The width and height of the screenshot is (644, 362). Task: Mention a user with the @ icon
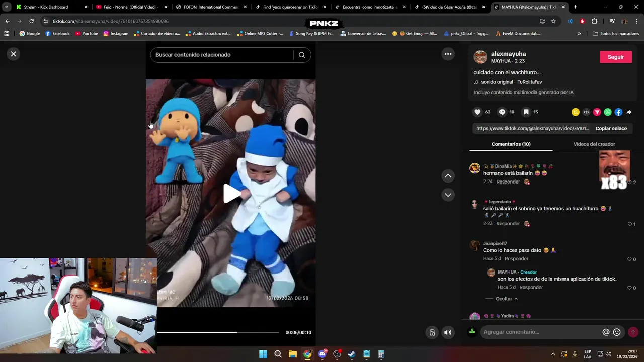[x=606, y=332]
